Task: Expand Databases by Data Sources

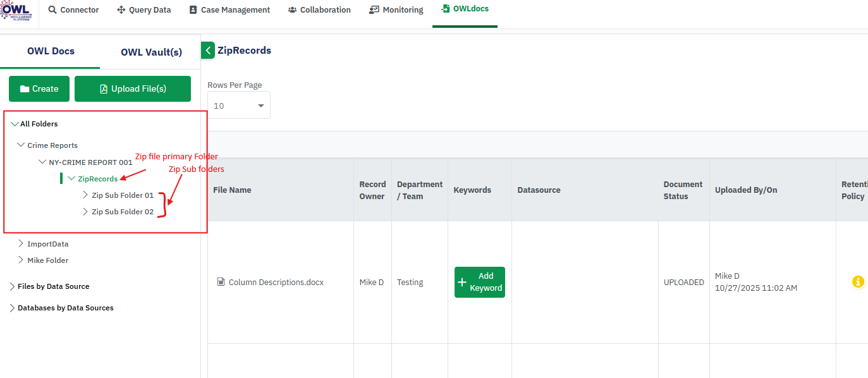Action: (x=13, y=308)
